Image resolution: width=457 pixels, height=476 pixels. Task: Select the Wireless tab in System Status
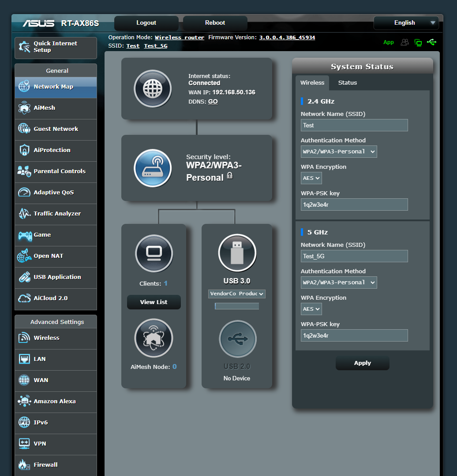[312, 82]
